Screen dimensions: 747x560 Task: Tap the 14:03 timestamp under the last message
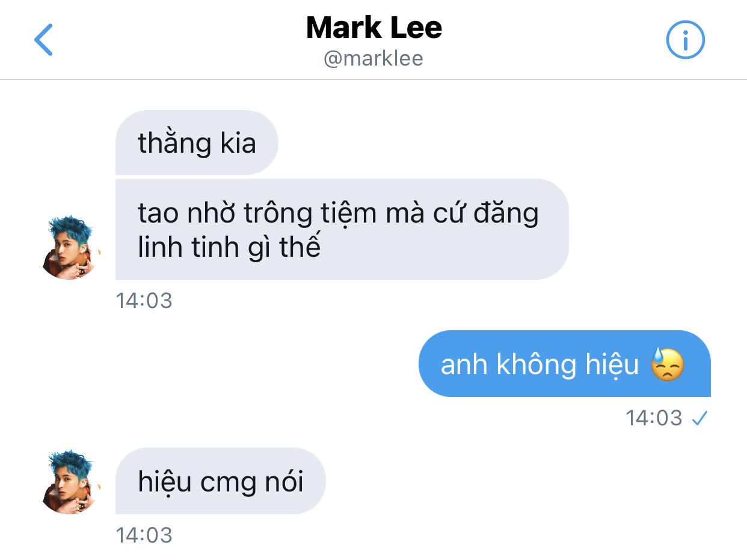coord(144,535)
